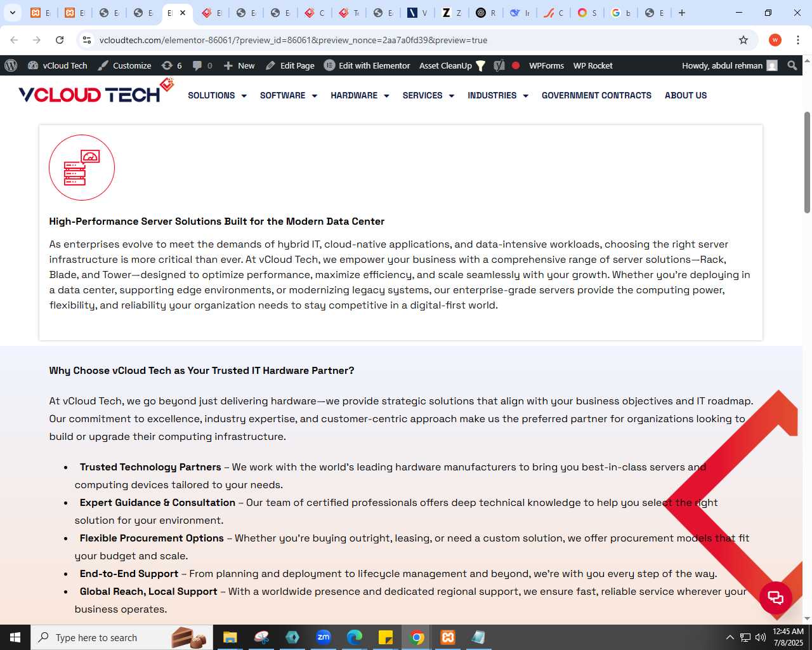
Task: Click the volume speaker tray icon
Action: [x=760, y=637]
